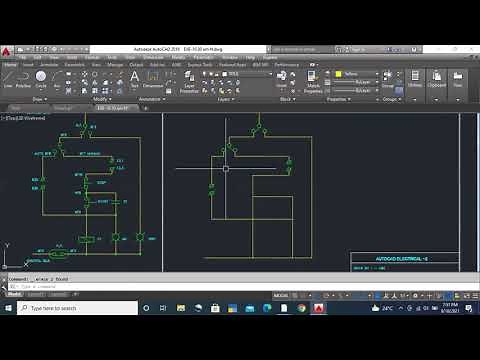
Task: Expand the Layers panel
Action: 226,99
